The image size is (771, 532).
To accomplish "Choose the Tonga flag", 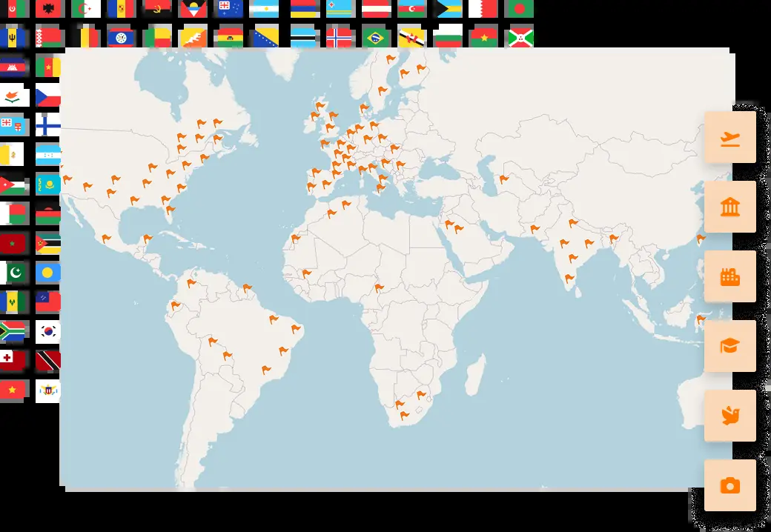I will pyautogui.click(x=13, y=361).
